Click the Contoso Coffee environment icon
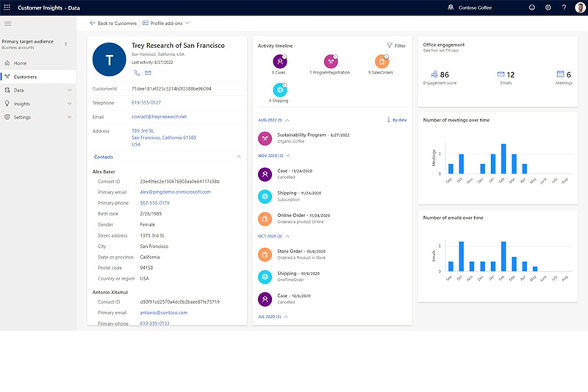This screenshot has height=392, width=588. 451,7
